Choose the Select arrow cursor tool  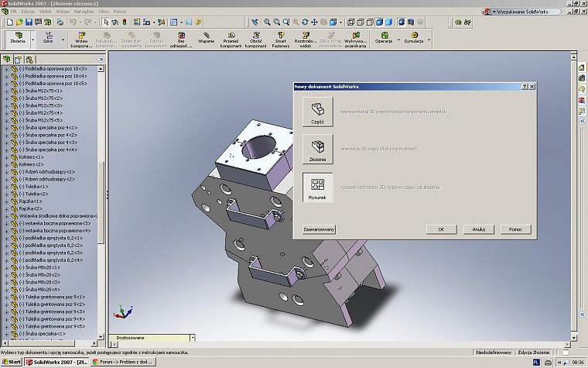click(106, 22)
